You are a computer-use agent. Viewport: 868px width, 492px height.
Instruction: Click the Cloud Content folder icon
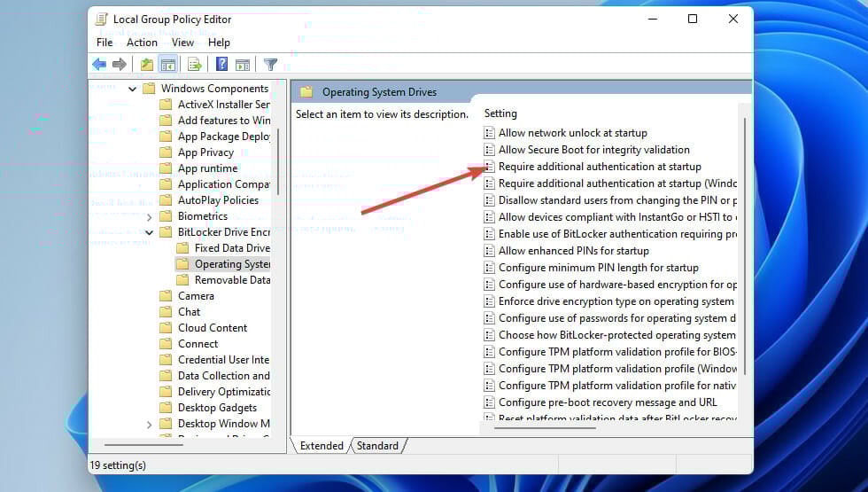[x=166, y=328]
